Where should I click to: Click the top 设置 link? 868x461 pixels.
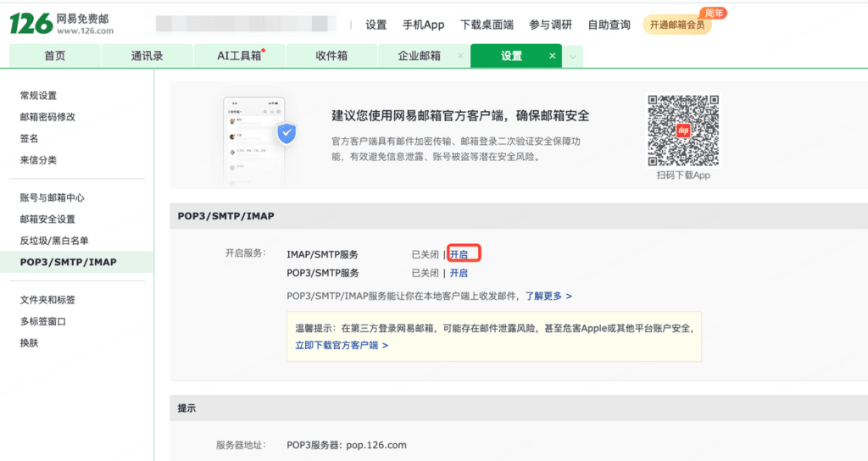pos(376,25)
